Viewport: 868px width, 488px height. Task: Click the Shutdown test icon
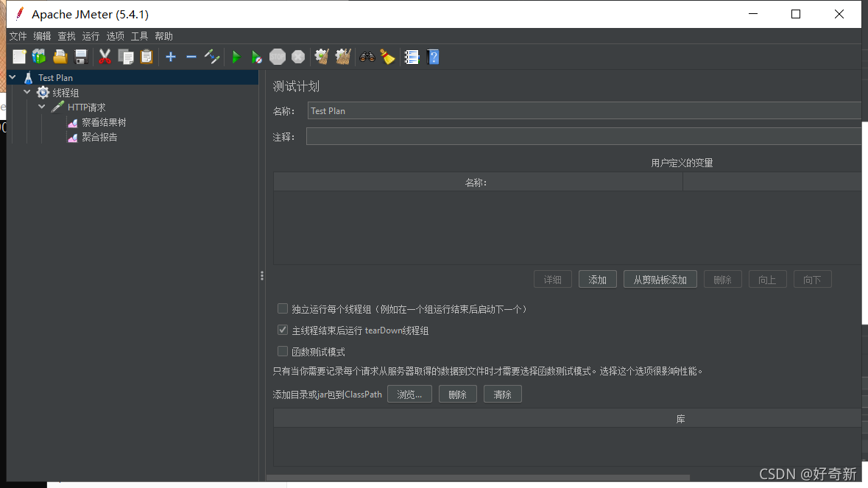(298, 57)
